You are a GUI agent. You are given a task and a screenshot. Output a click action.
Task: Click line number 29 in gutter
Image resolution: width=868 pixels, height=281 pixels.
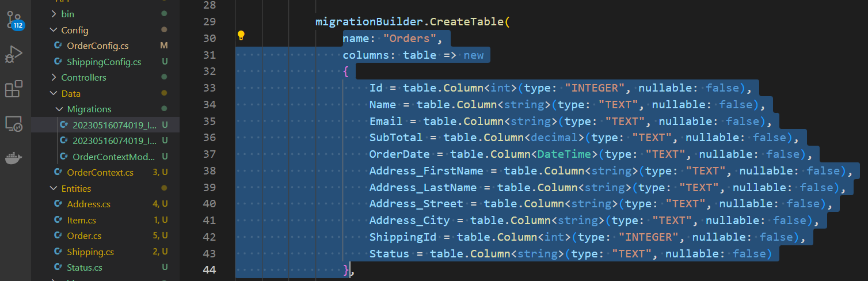click(x=210, y=22)
